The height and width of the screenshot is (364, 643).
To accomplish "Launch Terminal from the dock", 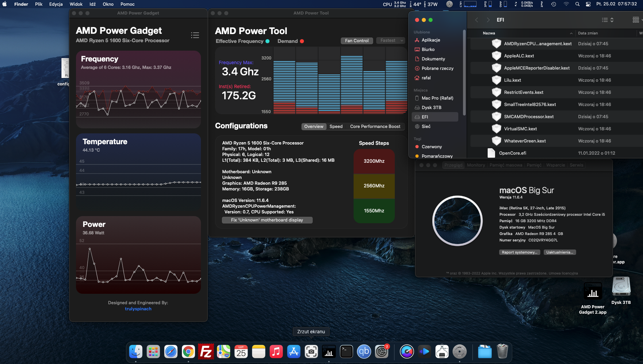I will [346, 352].
